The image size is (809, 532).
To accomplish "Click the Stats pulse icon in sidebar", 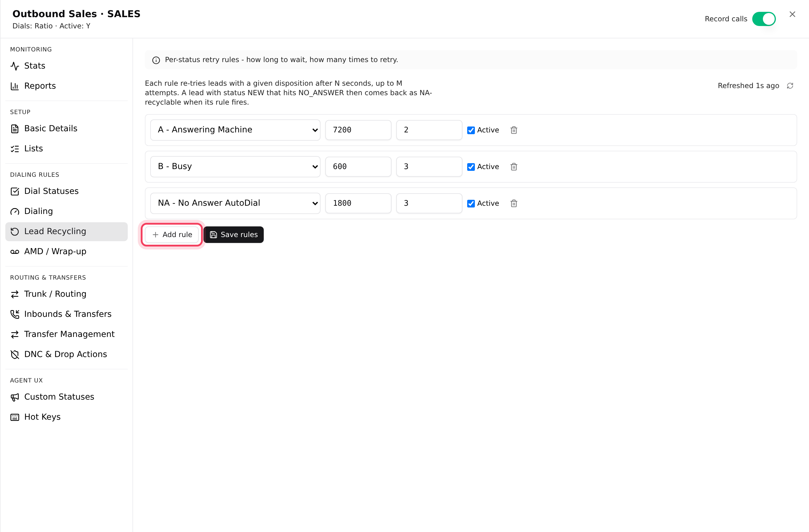I will [14, 66].
